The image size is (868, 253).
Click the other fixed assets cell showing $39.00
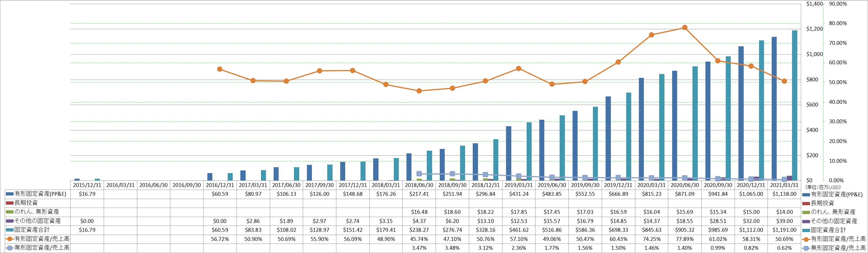click(x=784, y=221)
